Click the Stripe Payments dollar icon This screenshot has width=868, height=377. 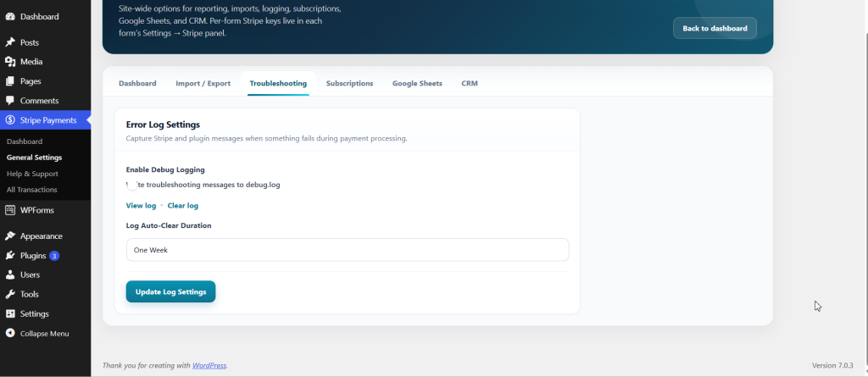coord(10,120)
